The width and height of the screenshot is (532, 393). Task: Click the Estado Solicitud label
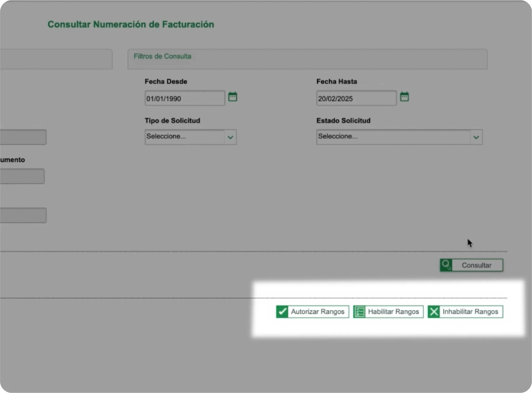343,121
